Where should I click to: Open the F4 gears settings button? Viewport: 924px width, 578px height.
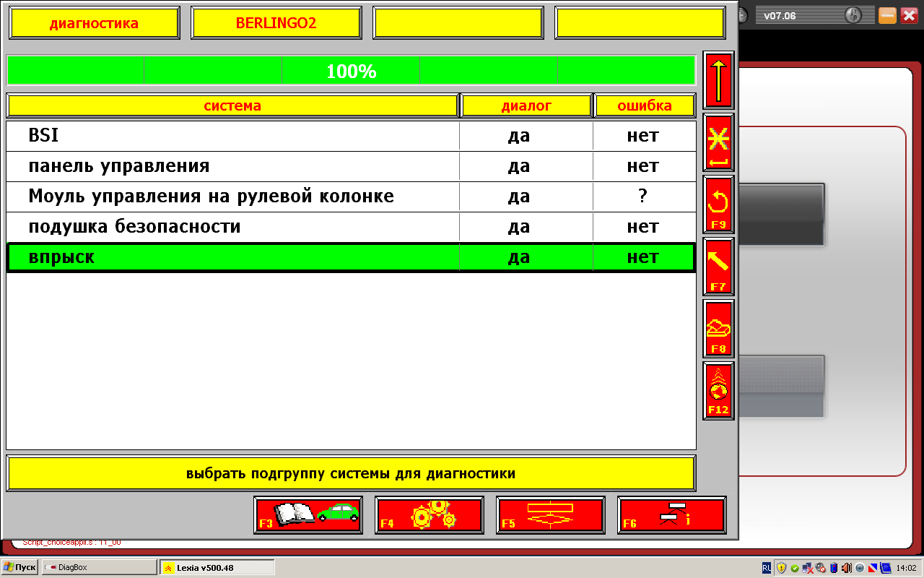[430, 515]
